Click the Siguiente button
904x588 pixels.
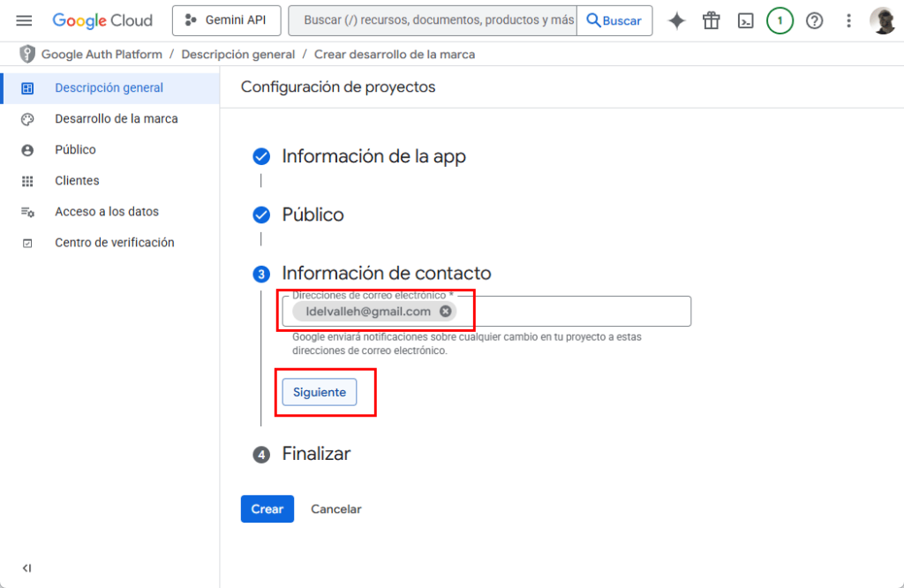coord(320,392)
